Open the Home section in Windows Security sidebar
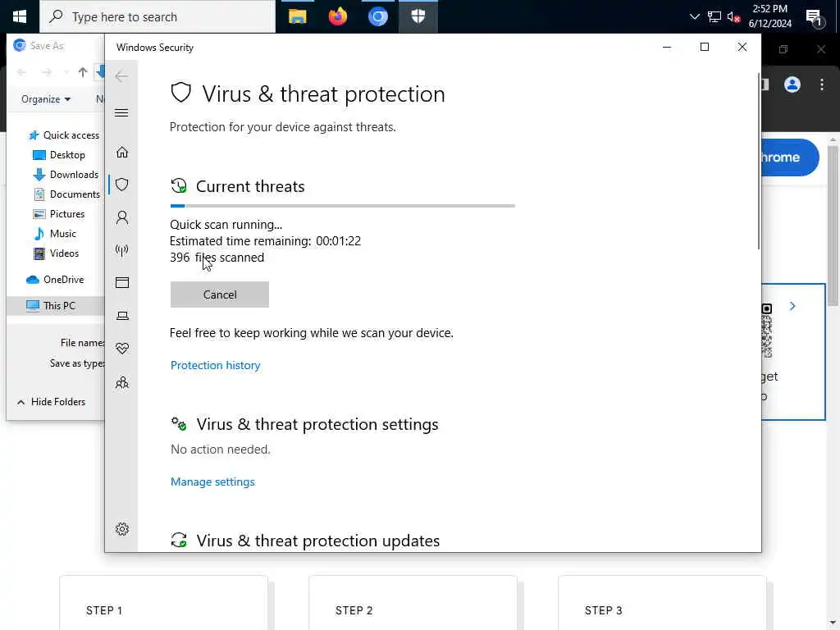 coord(122,153)
